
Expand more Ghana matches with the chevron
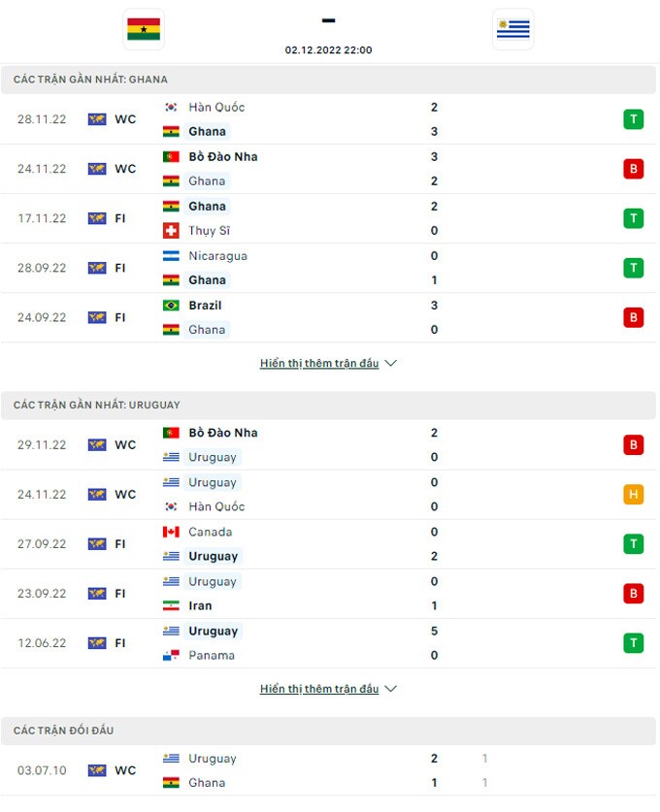391,364
